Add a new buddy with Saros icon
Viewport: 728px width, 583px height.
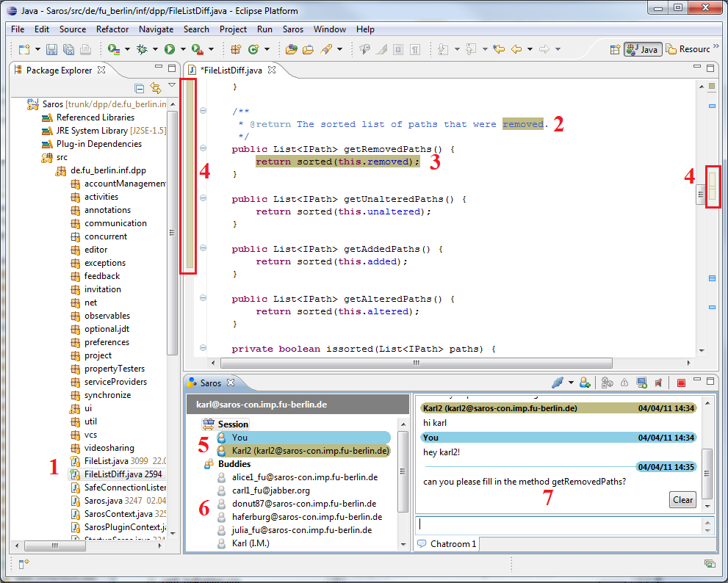[x=585, y=383]
